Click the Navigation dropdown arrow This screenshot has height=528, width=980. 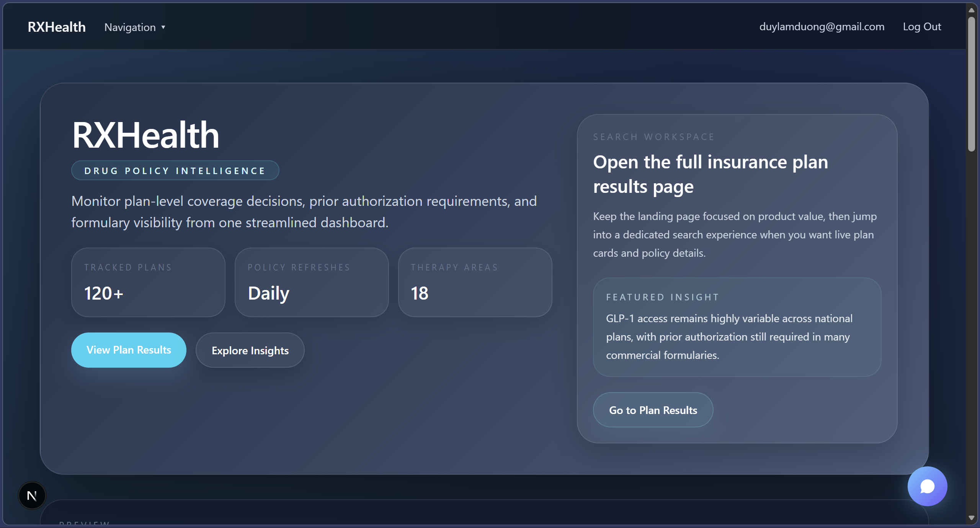(x=163, y=27)
